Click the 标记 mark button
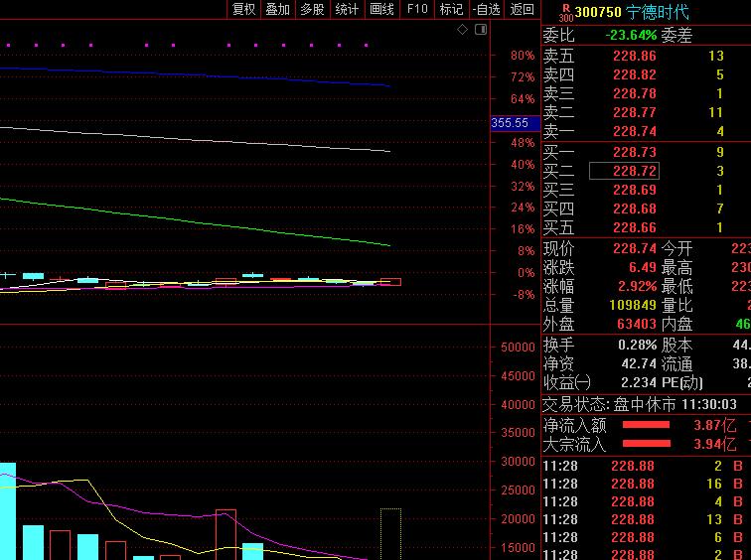 click(x=451, y=9)
